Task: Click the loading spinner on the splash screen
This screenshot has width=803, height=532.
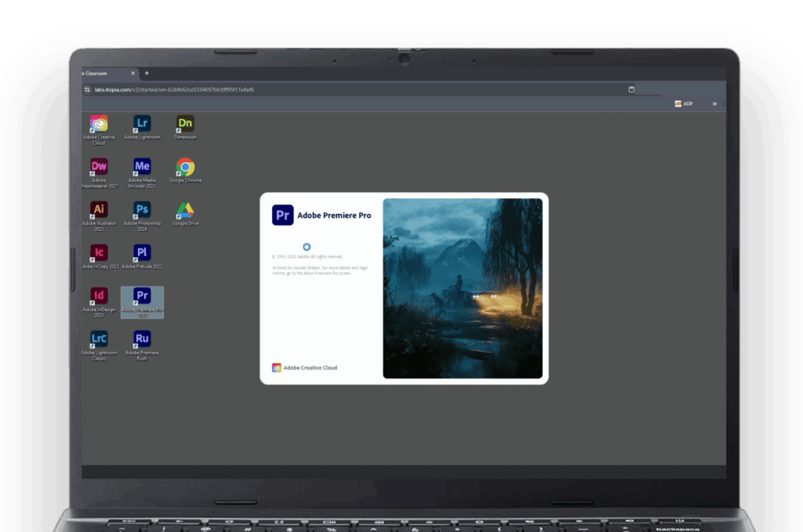Action: point(307,247)
